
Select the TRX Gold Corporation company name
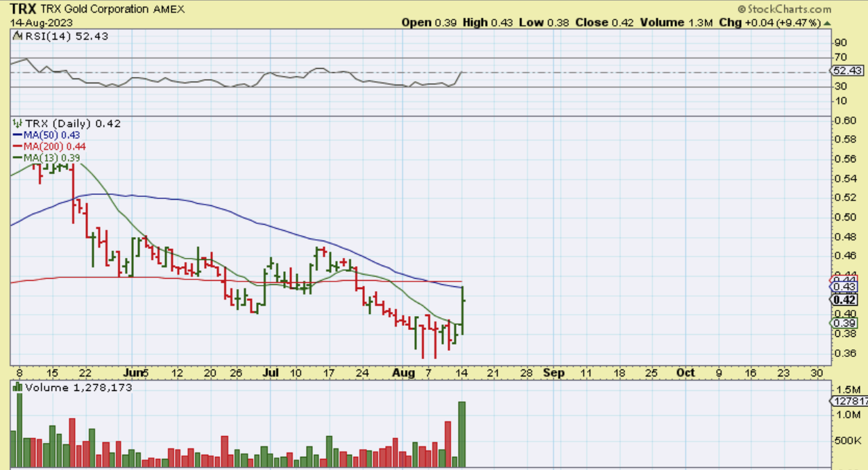click(94, 9)
